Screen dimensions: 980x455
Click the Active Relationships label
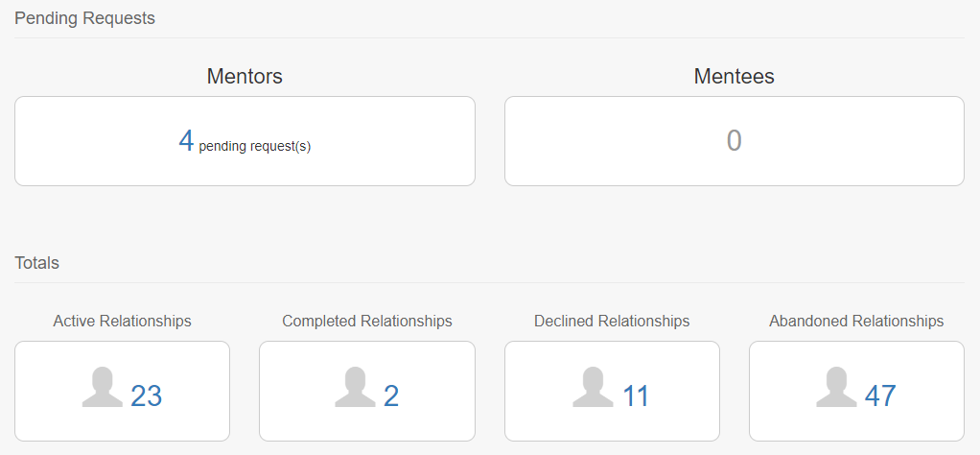(x=123, y=321)
